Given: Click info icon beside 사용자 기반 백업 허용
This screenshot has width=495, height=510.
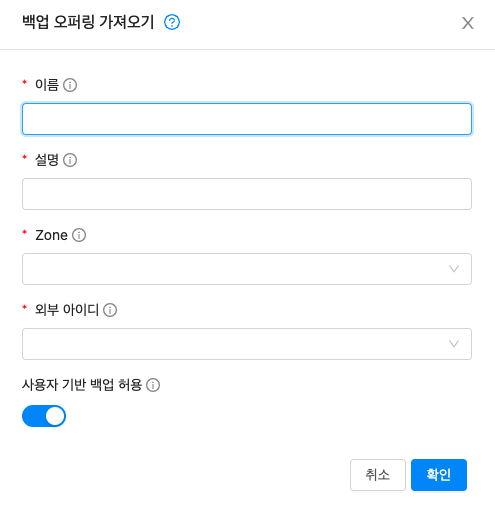Looking at the screenshot, I should tap(153, 385).
